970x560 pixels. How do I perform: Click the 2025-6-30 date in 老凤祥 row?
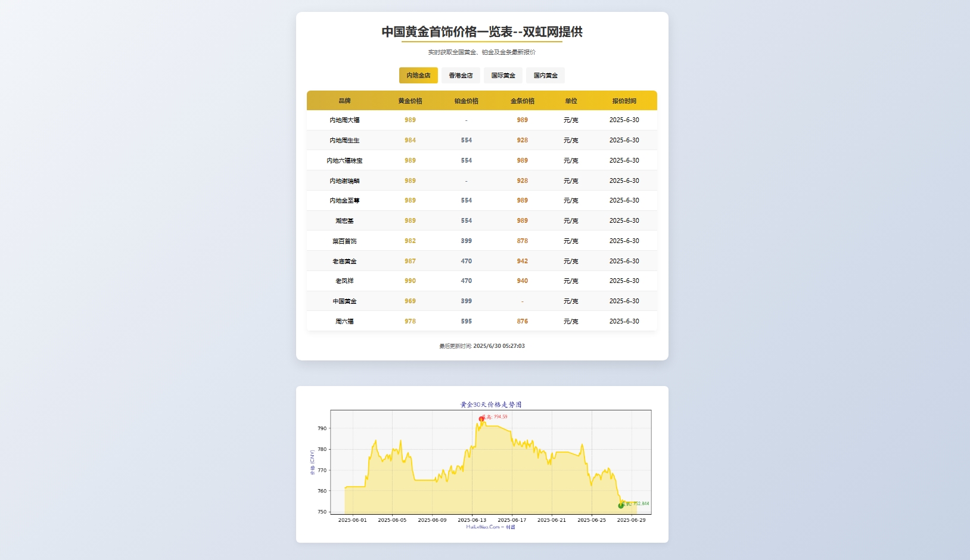[x=624, y=281]
